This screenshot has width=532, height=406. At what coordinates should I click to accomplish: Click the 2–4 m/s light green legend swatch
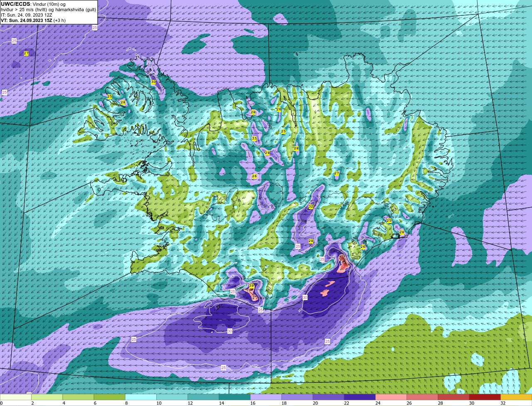[x=47, y=397]
